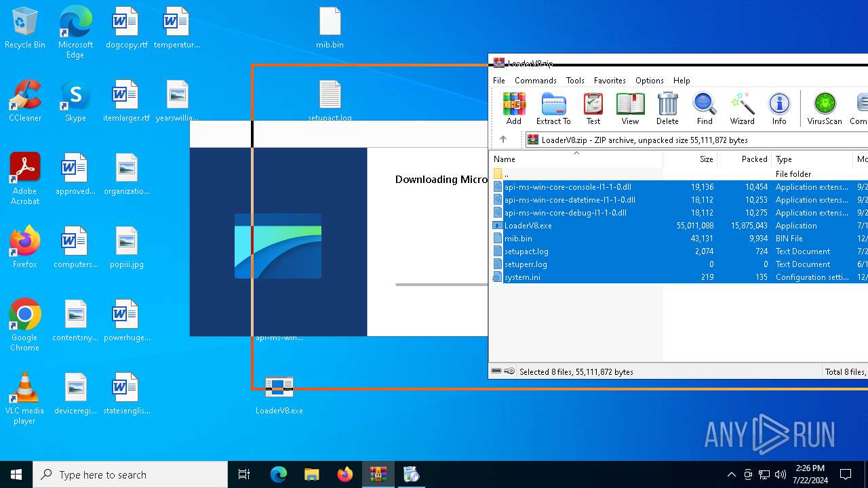This screenshot has width=868, height=488.
Task: Select LoaderV8.exe in the archive list
Action: click(x=678, y=226)
